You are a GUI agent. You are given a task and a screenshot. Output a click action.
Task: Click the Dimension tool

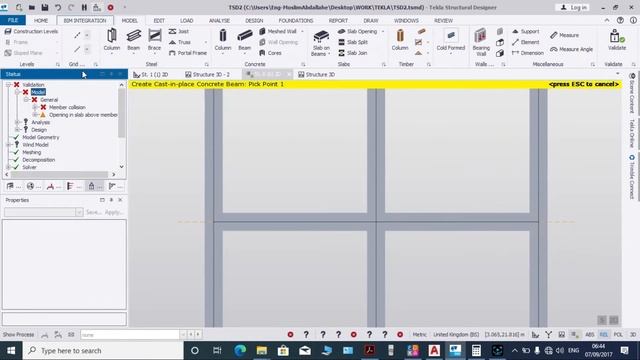[x=528, y=53]
